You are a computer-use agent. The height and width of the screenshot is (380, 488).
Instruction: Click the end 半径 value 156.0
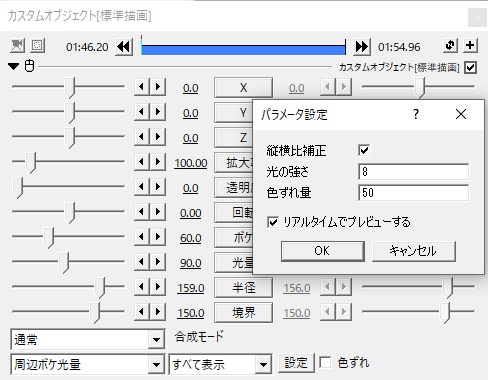(x=297, y=288)
